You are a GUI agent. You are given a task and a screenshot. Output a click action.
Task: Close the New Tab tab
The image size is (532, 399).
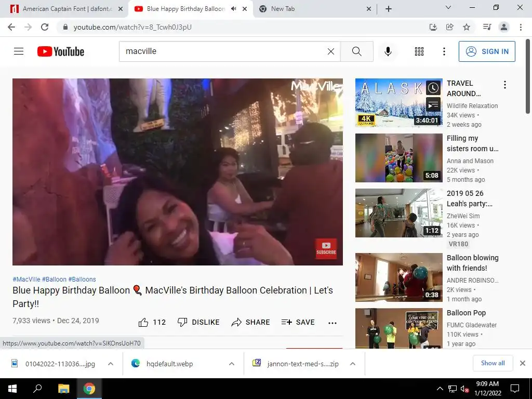[369, 9]
